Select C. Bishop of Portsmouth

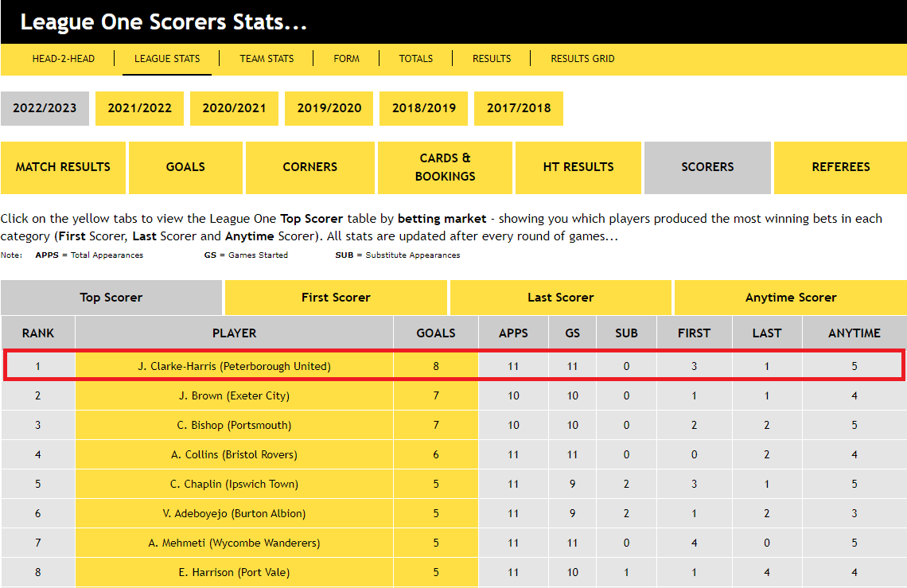pos(234,425)
